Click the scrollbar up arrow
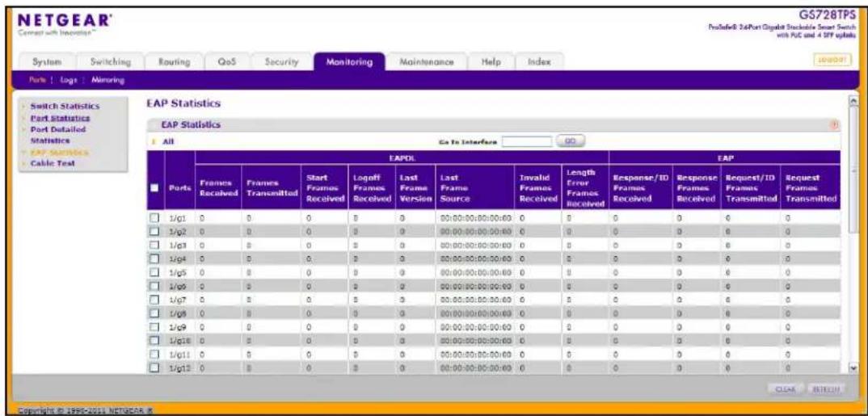This screenshot has height=416, width=868. click(854, 103)
